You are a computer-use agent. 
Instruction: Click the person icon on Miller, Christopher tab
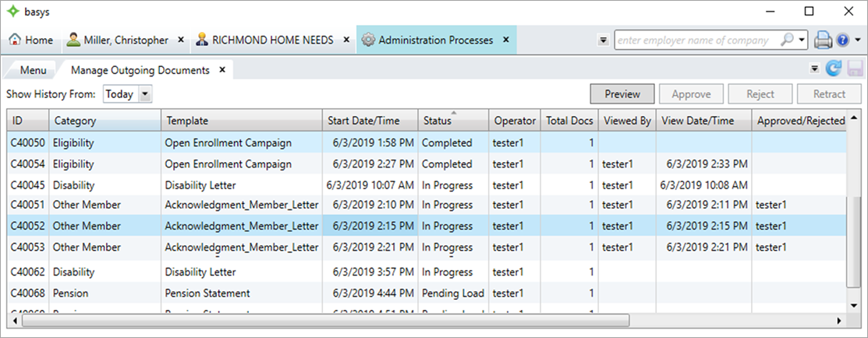coord(73,40)
